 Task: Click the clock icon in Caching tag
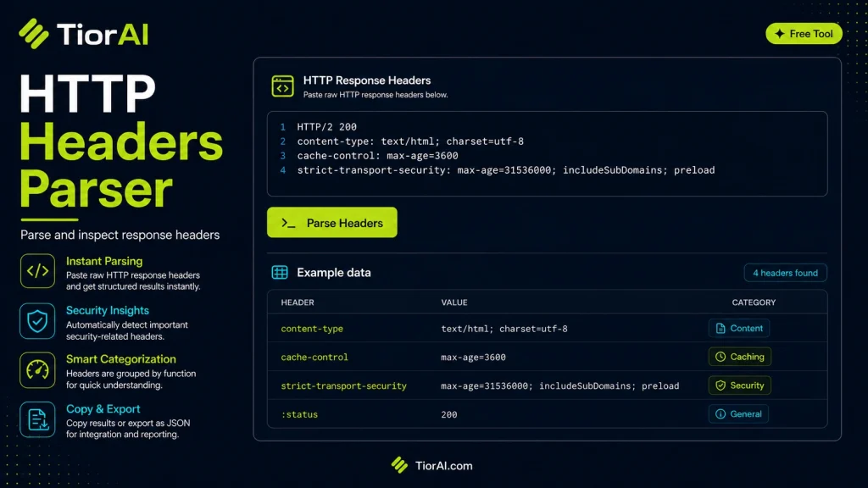[721, 357]
